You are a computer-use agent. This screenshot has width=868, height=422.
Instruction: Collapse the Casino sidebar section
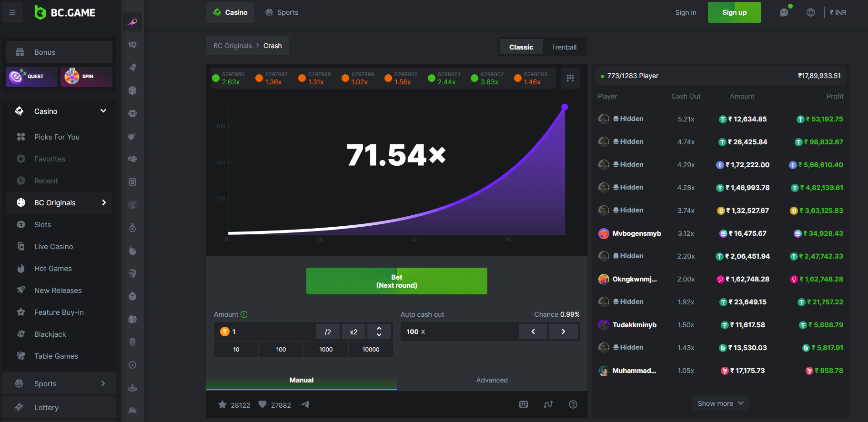103,111
